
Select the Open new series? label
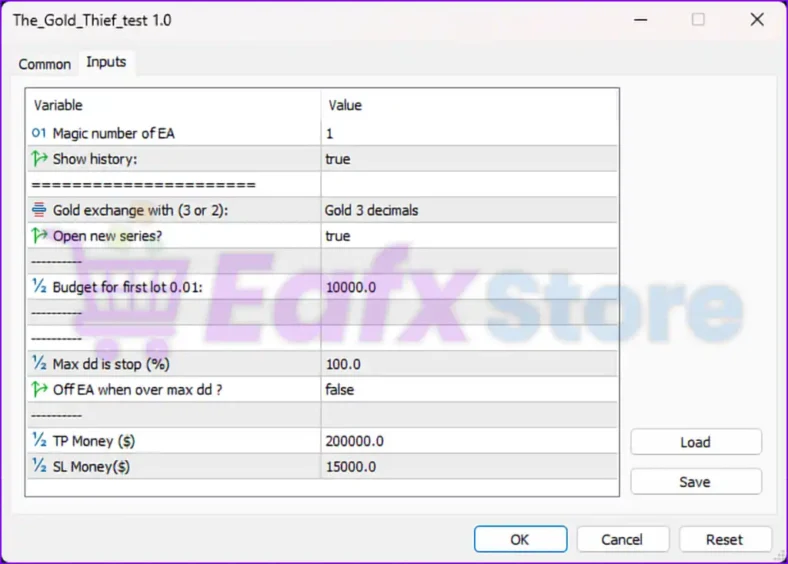[108, 236]
